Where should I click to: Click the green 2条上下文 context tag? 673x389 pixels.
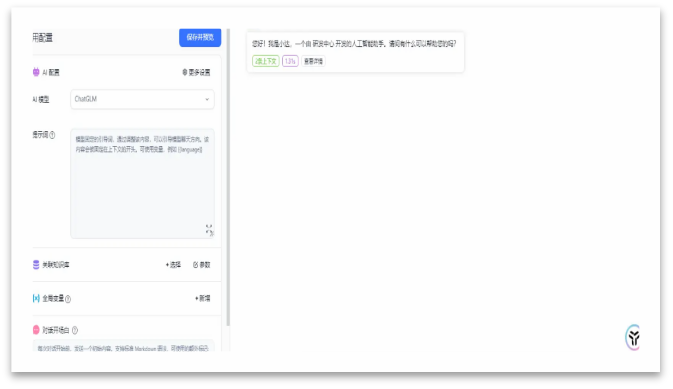pos(266,61)
